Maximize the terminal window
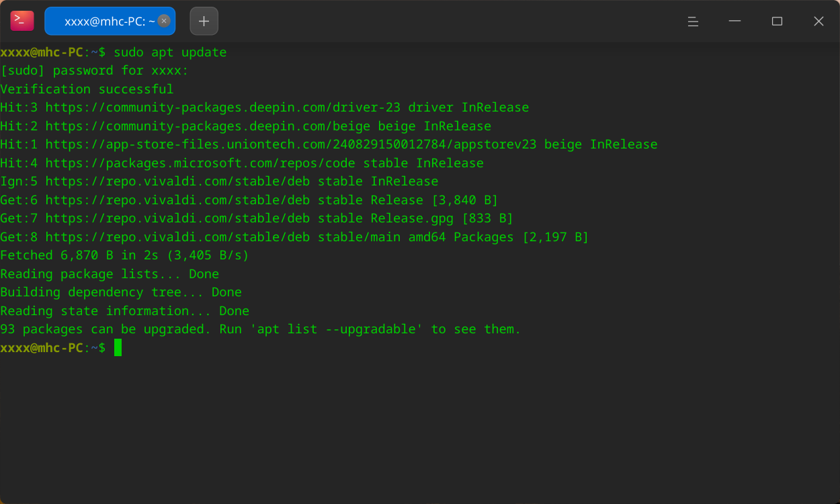This screenshot has height=504, width=840. click(x=777, y=22)
